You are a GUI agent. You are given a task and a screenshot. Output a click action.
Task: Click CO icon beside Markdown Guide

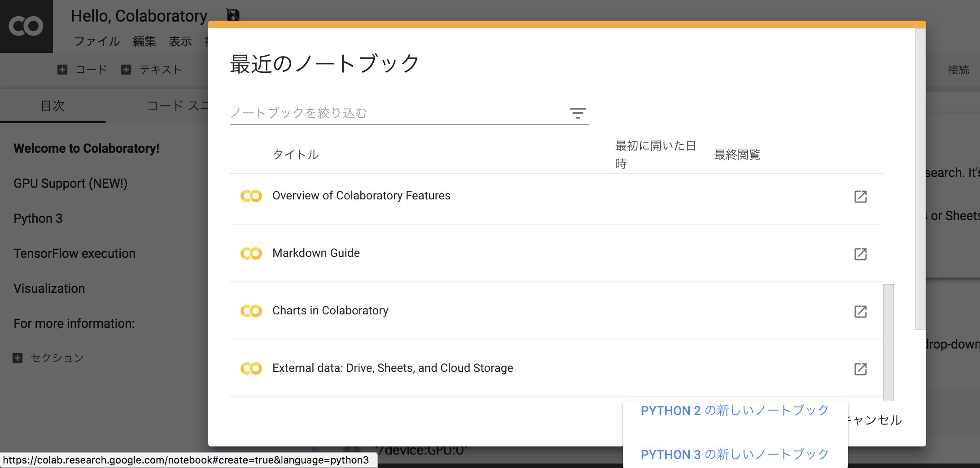coord(251,253)
